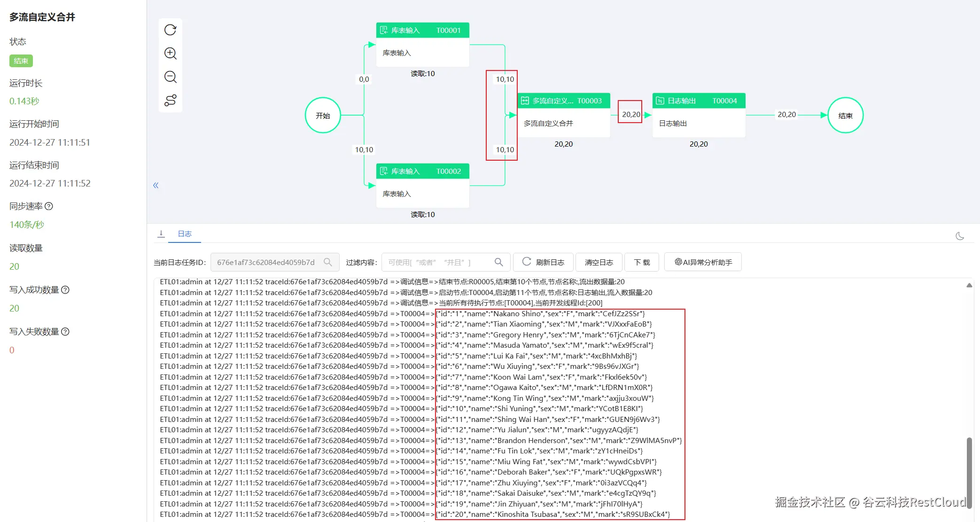Open the AI异常分析助手 button
The image size is (980, 522).
pos(703,262)
